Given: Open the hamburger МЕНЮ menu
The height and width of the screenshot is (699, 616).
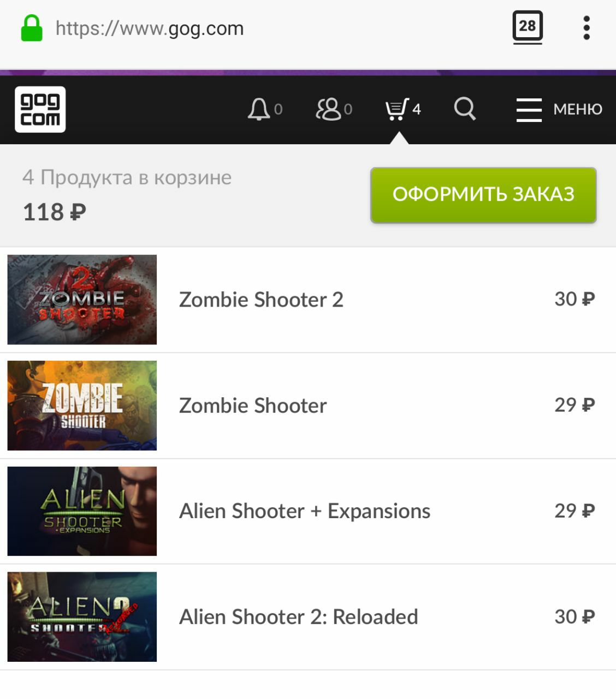Looking at the screenshot, I should [x=559, y=109].
